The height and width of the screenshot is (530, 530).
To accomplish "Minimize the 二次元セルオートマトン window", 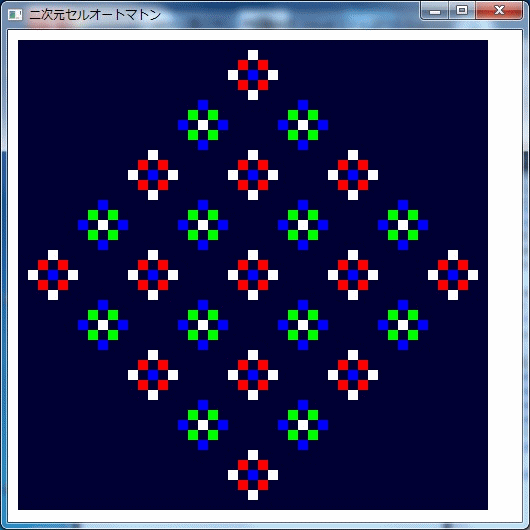I will [435, 11].
